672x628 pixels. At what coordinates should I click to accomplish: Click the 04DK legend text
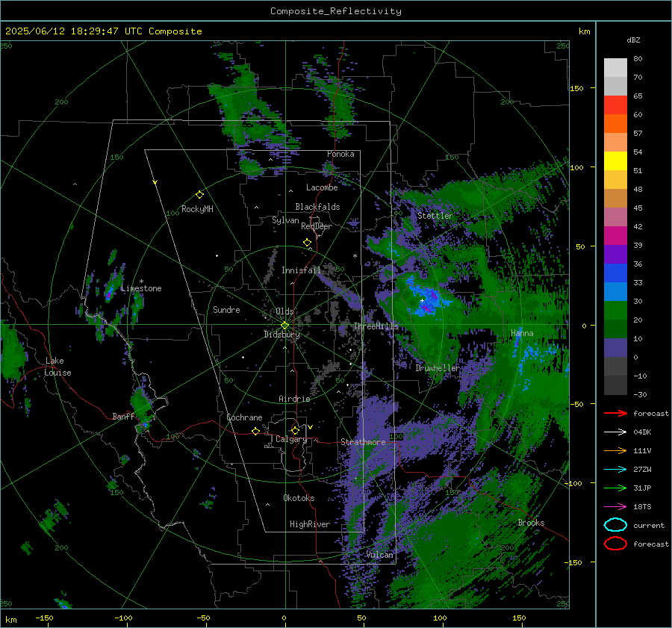(642, 432)
